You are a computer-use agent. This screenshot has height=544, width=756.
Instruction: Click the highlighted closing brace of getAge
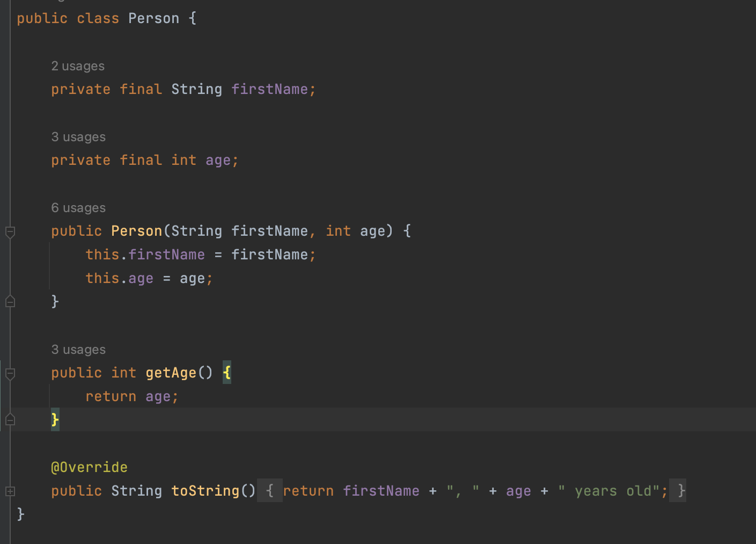pos(55,419)
